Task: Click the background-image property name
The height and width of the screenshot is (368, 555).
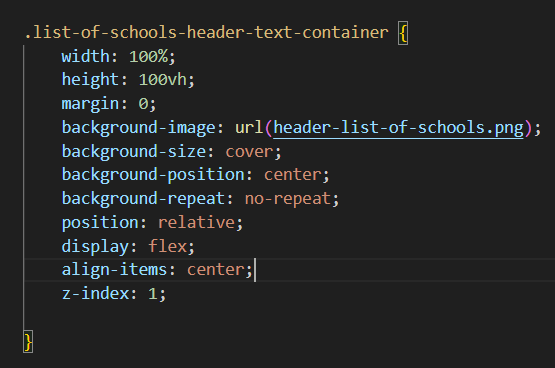Action: [138, 128]
